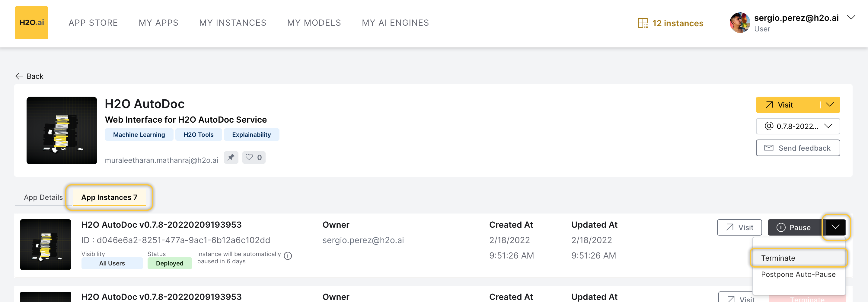The image size is (868, 302).
Task: Click the Updated At time 9:51:26 AM
Action: pos(593,255)
